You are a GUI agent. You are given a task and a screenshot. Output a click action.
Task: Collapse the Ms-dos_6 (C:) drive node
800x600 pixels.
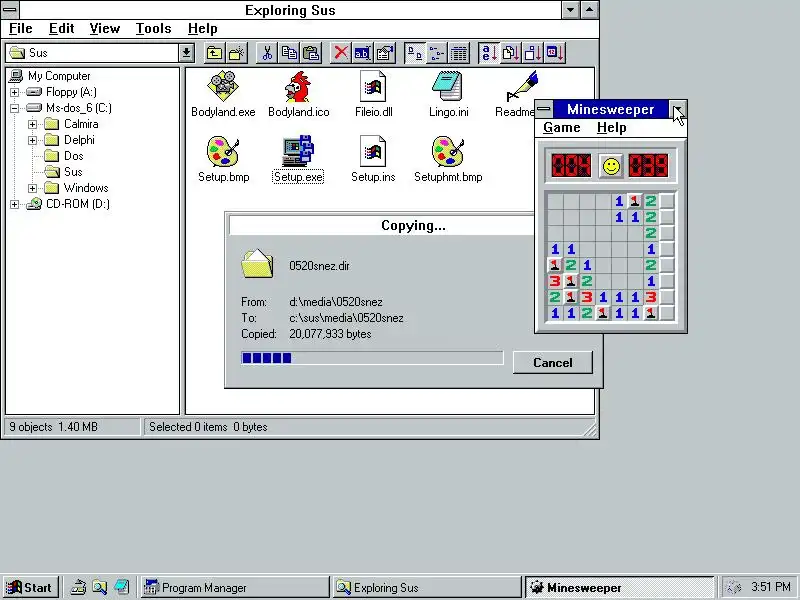click(x=14, y=108)
